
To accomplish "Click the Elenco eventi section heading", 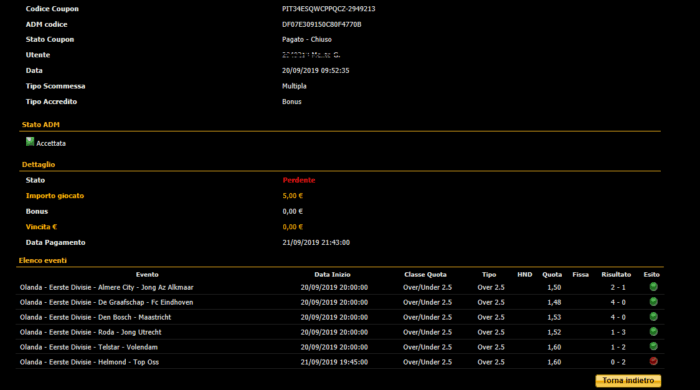I will click(x=42, y=261).
